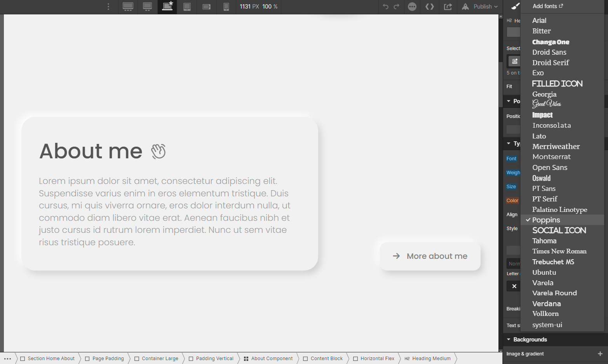
Task: Click the share site icon
Action: 448,7
